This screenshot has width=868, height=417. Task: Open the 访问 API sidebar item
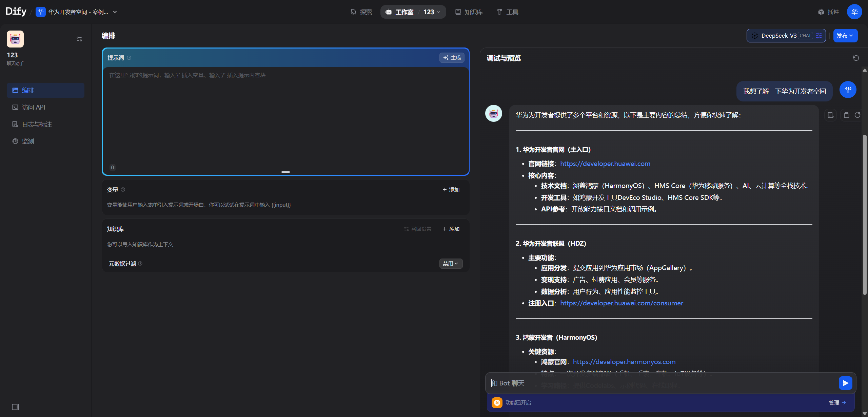tap(34, 107)
